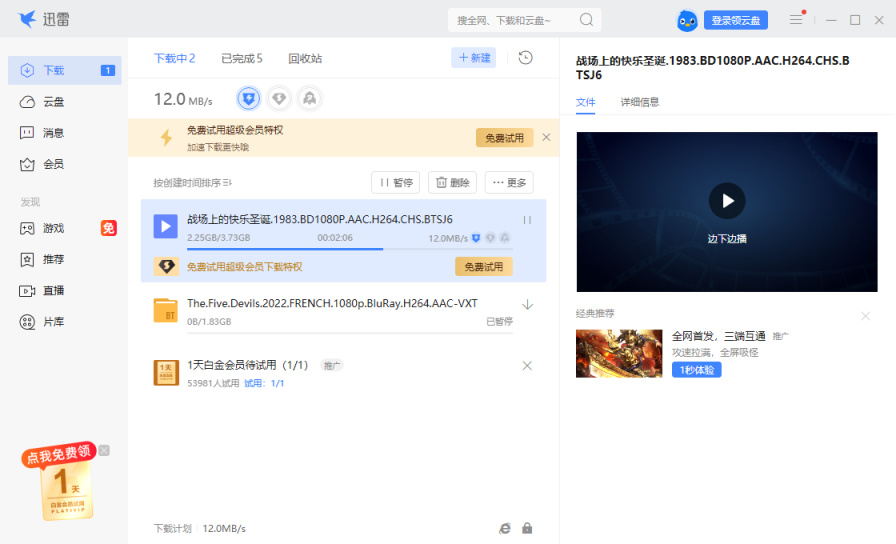Screen dimensions: 896x544
Task: Close the 经典推荐 recommendation section
Action: tap(866, 315)
